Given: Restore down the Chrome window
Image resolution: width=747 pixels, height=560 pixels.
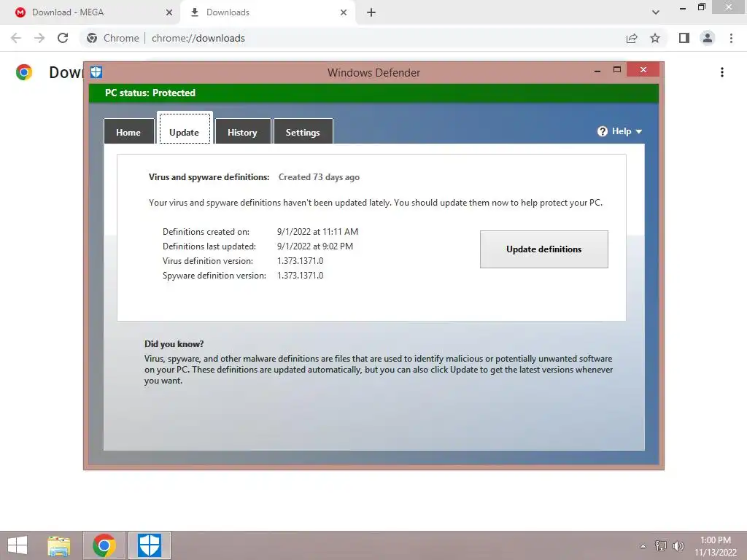Looking at the screenshot, I should (x=701, y=7).
